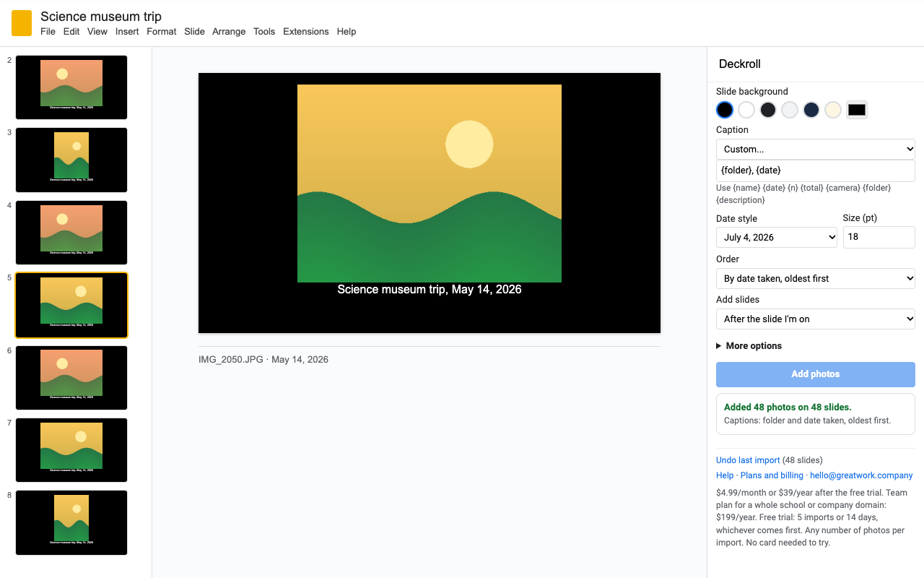Open the Caption dropdown set to Custom

pyautogui.click(x=816, y=149)
